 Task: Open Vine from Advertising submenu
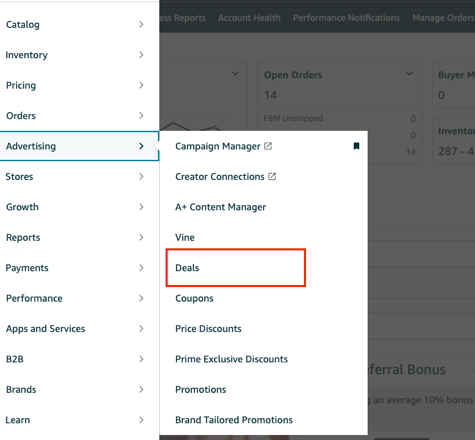[185, 237]
